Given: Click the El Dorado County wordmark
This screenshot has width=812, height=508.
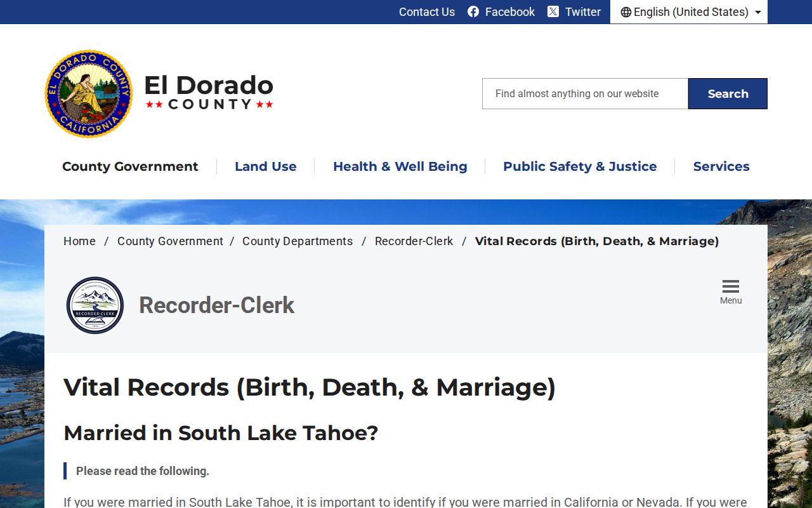Looking at the screenshot, I should pos(209,92).
